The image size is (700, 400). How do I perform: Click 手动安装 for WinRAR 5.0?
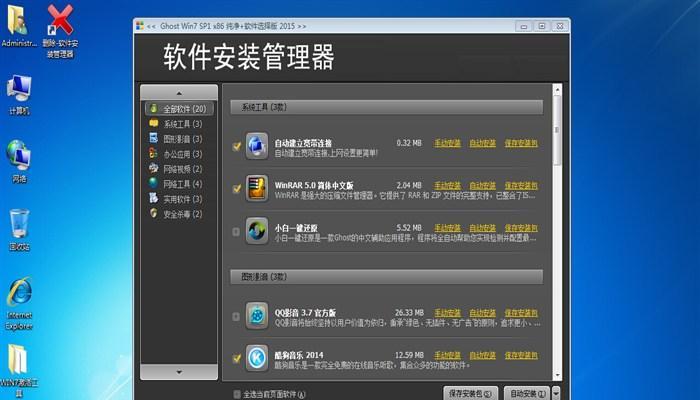click(x=447, y=186)
